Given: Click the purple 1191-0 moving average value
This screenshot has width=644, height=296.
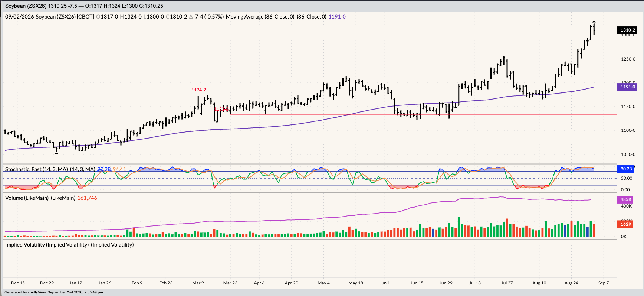Looking at the screenshot, I should pos(337,17).
